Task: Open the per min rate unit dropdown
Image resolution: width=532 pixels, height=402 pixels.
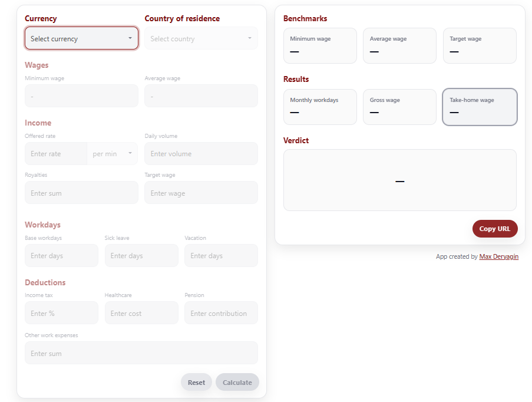Action: tap(113, 154)
